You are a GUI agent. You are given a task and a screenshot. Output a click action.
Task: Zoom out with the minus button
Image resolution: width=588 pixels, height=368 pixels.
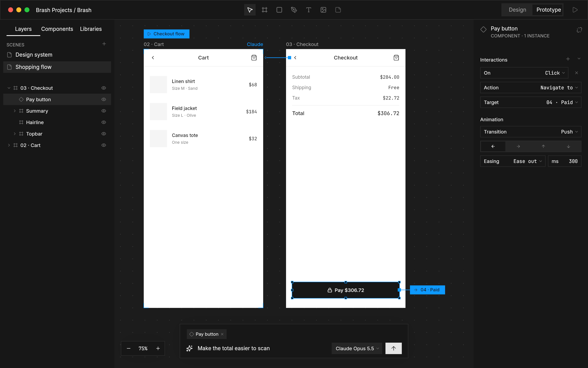pos(129,348)
